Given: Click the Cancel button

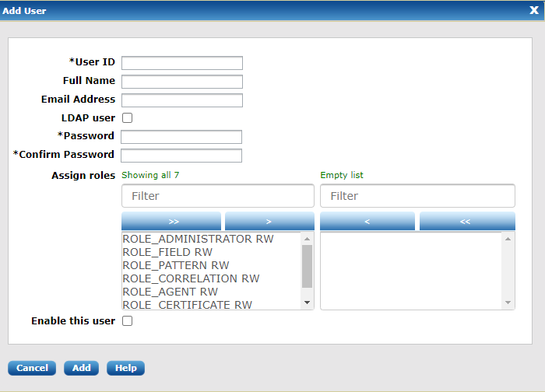Looking at the screenshot, I should point(32,368).
